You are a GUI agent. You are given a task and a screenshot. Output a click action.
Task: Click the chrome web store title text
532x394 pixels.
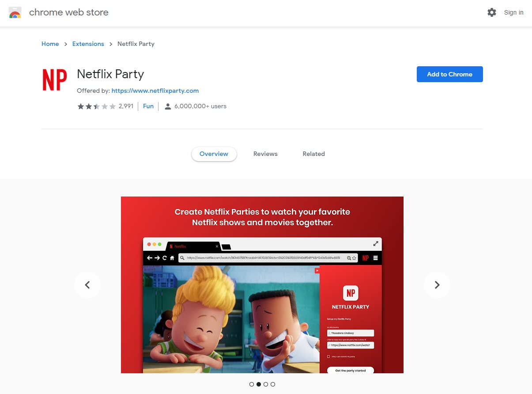click(x=68, y=12)
